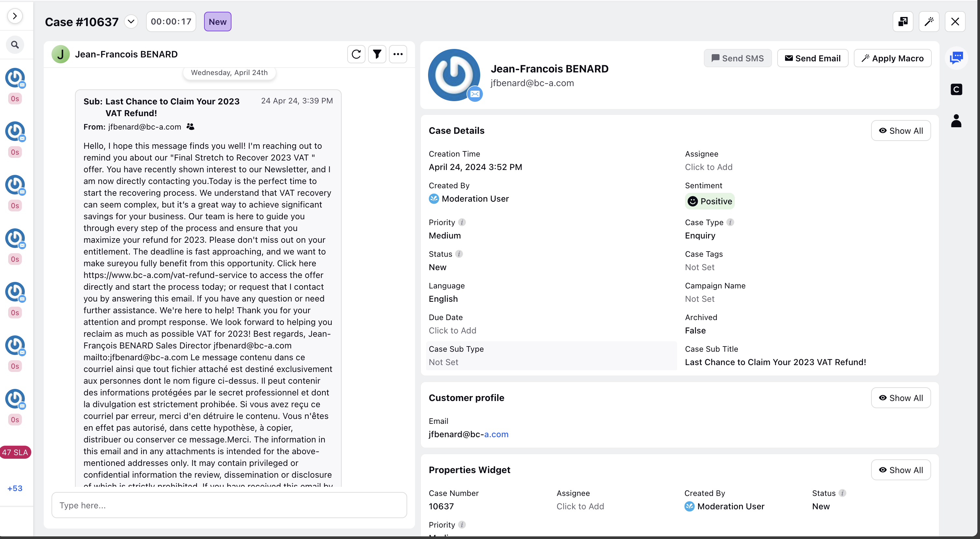Click the 47 SLA indicator badge
Image resolution: width=980 pixels, height=539 pixels.
15,452
